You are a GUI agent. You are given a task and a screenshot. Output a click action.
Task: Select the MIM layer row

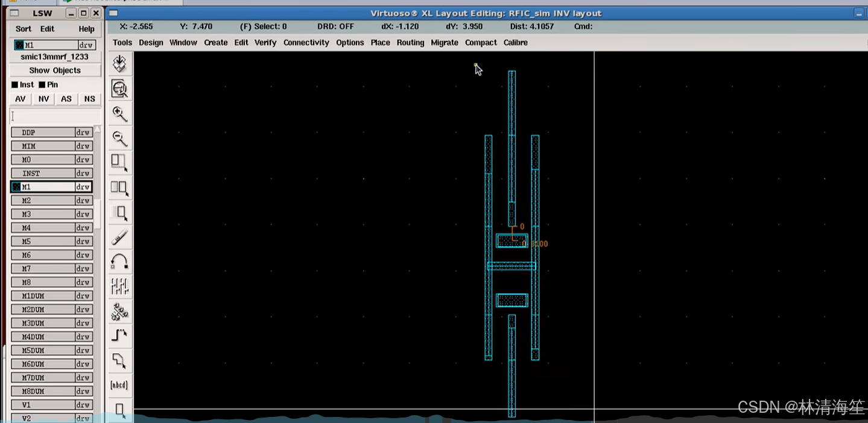(x=52, y=146)
